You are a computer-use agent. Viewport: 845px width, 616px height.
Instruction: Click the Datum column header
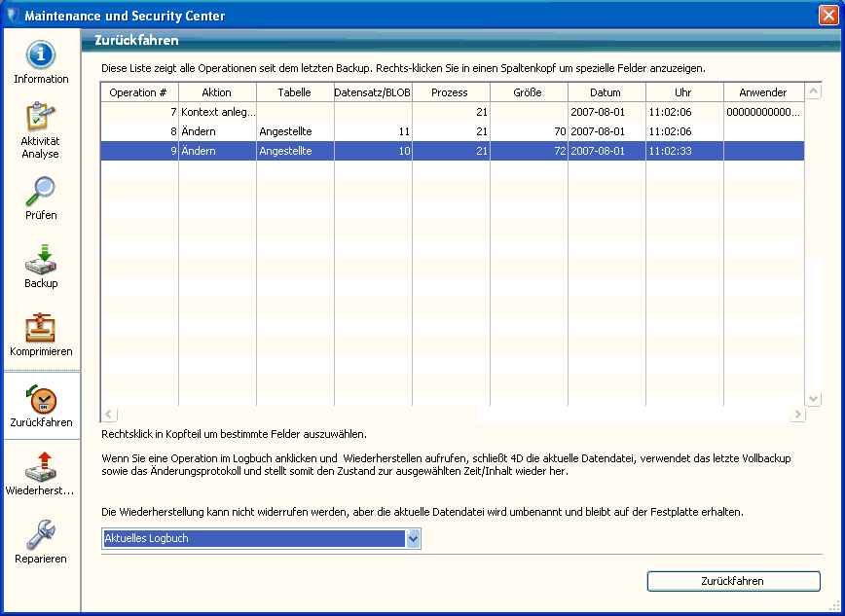click(x=606, y=92)
